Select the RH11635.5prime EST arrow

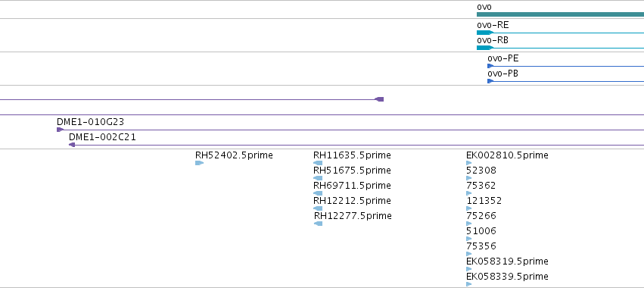pyautogui.click(x=318, y=163)
